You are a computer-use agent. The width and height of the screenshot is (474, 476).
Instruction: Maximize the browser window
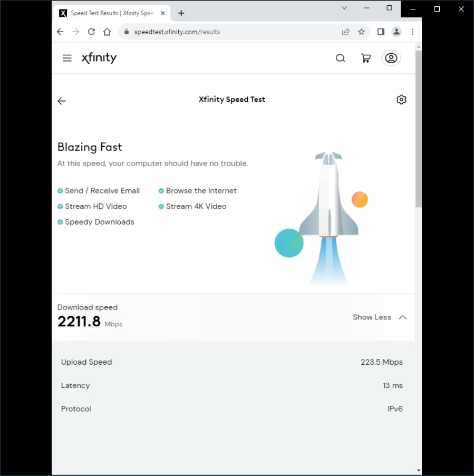coord(389,8)
